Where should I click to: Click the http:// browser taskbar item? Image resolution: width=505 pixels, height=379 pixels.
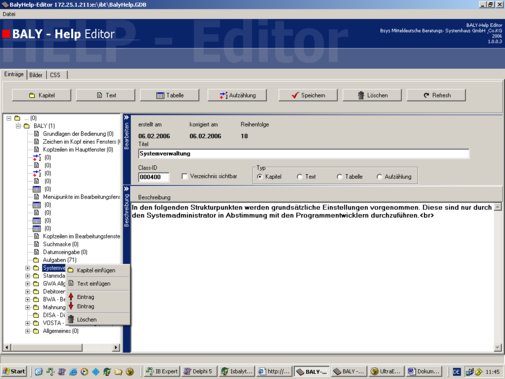(274, 371)
